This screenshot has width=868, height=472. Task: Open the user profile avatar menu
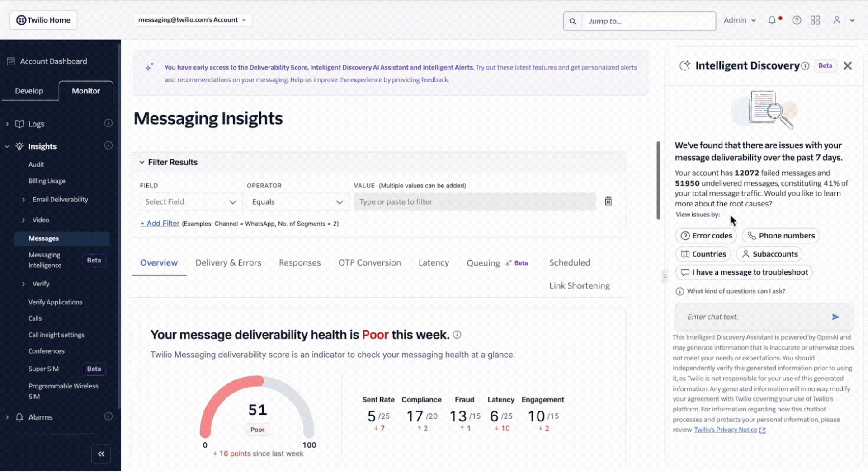tap(837, 20)
